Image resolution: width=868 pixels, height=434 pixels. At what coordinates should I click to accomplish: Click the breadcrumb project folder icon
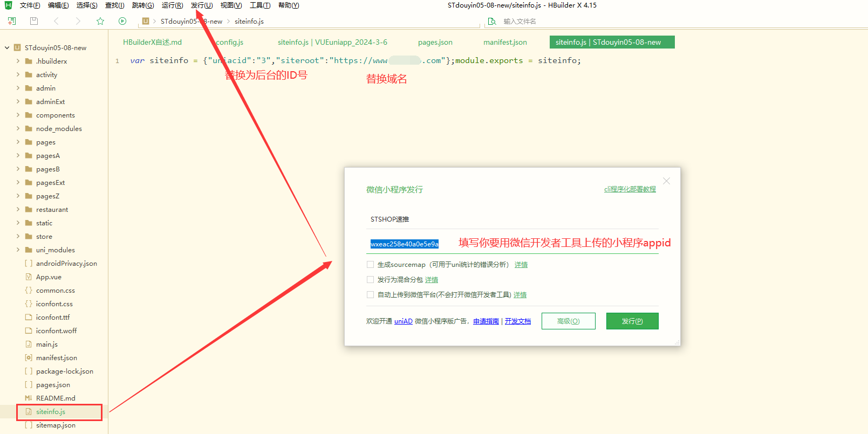coord(146,21)
